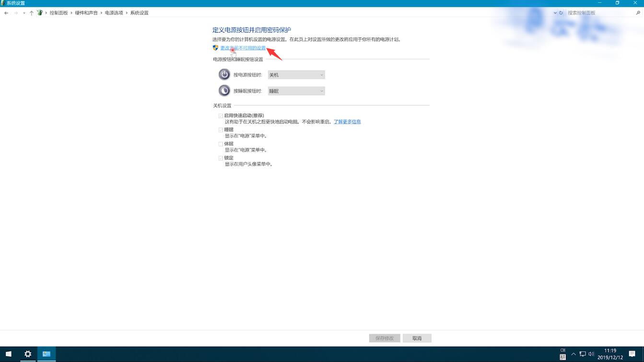Open Settings gear in taskbar

point(28,354)
